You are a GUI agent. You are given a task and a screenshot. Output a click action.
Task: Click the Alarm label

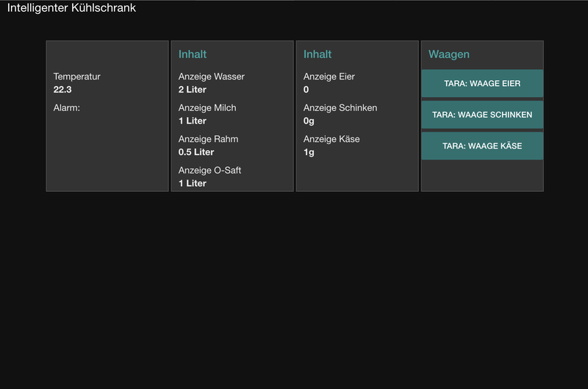tap(67, 107)
